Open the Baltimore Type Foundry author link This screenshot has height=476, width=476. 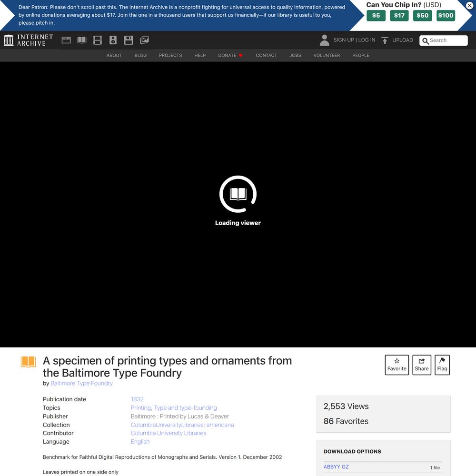81,383
